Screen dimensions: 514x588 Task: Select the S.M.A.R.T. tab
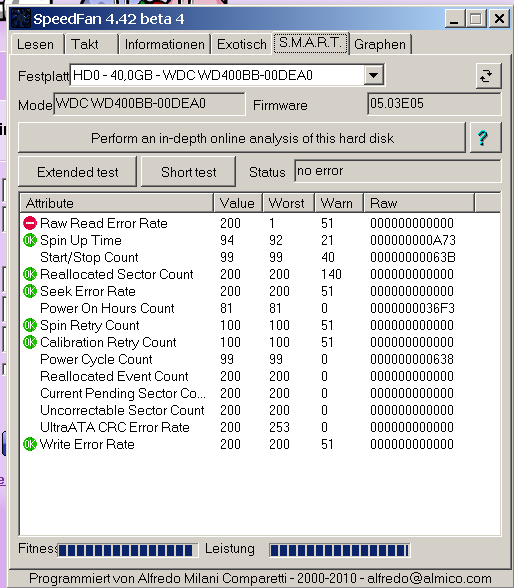[310, 43]
